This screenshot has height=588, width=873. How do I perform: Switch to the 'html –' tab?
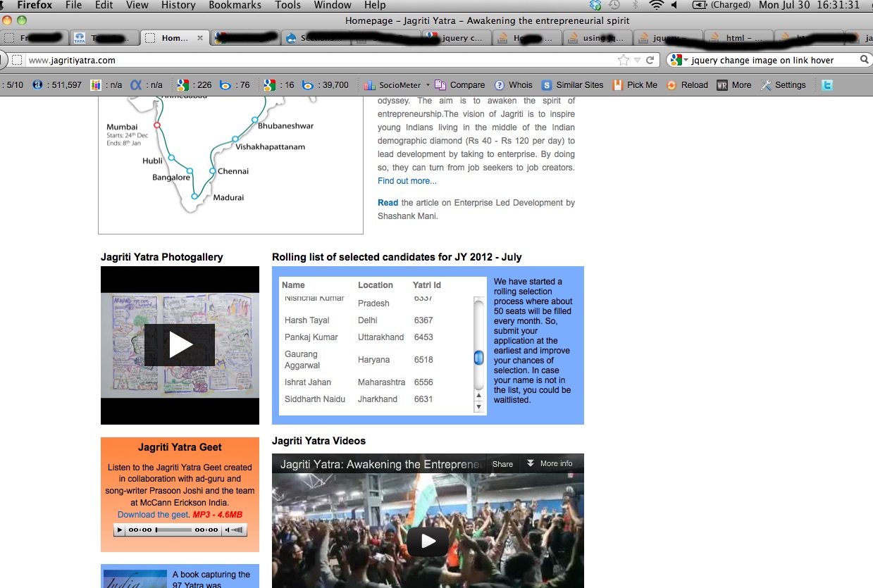coord(738,38)
